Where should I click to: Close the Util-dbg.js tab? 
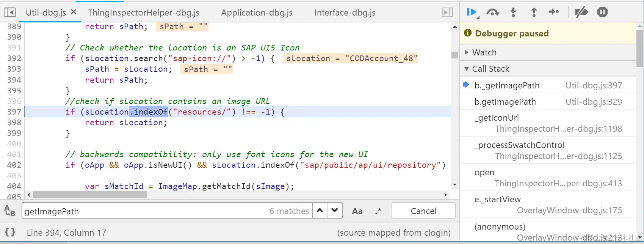pyautogui.click(x=74, y=12)
